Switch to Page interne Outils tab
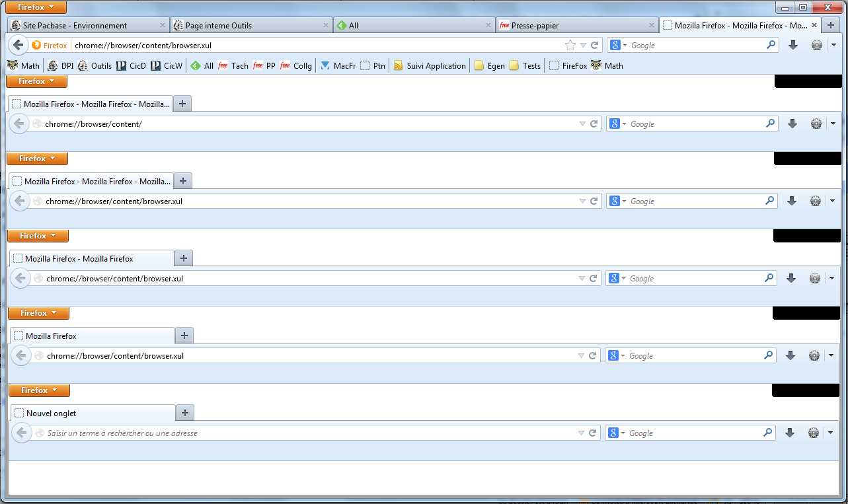The image size is (848, 504). pos(251,26)
